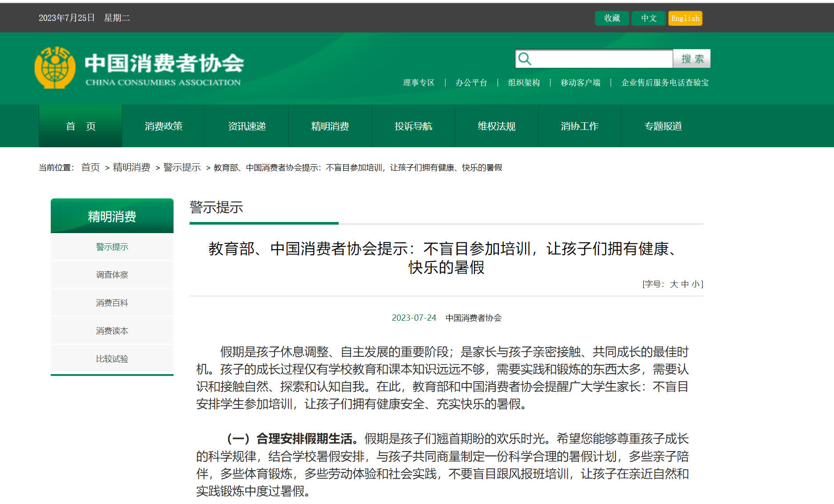834x504 pixels.
Task: Open the 消费政策 navigation menu
Action: (x=163, y=126)
